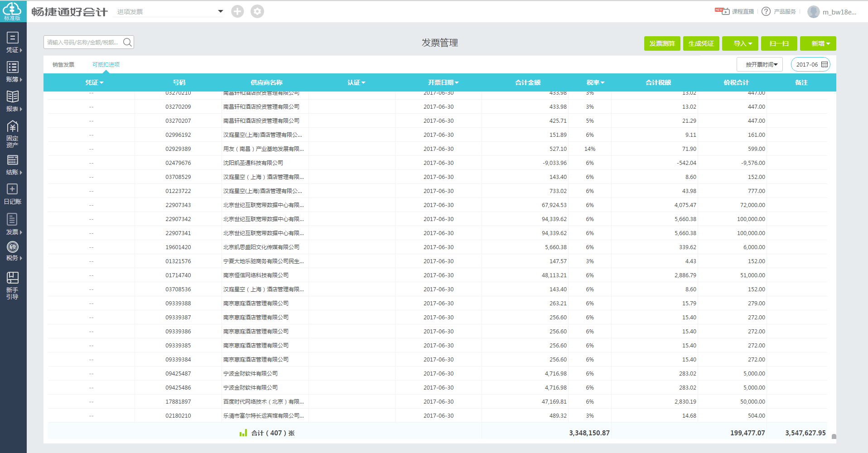Screen dimensions: 868x453
Task: Open the 税务 (tax) module
Action: pos(13,251)
